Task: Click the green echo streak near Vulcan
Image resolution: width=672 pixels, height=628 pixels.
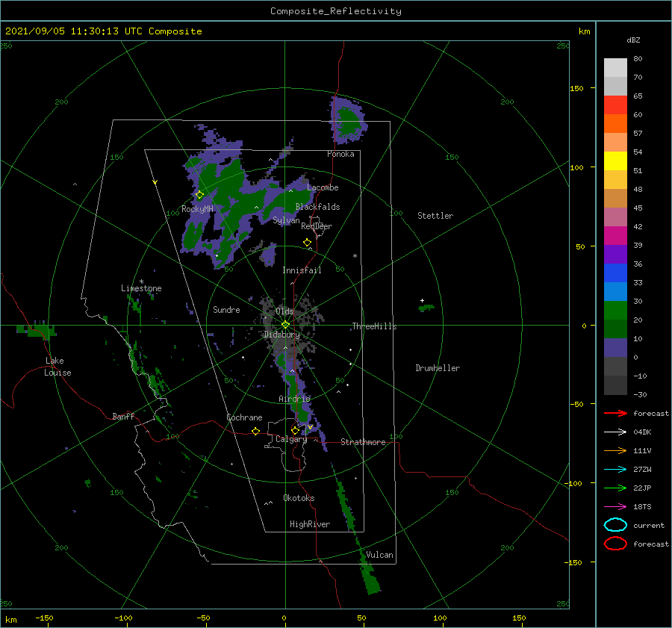Action: click(x=370, y=574)
